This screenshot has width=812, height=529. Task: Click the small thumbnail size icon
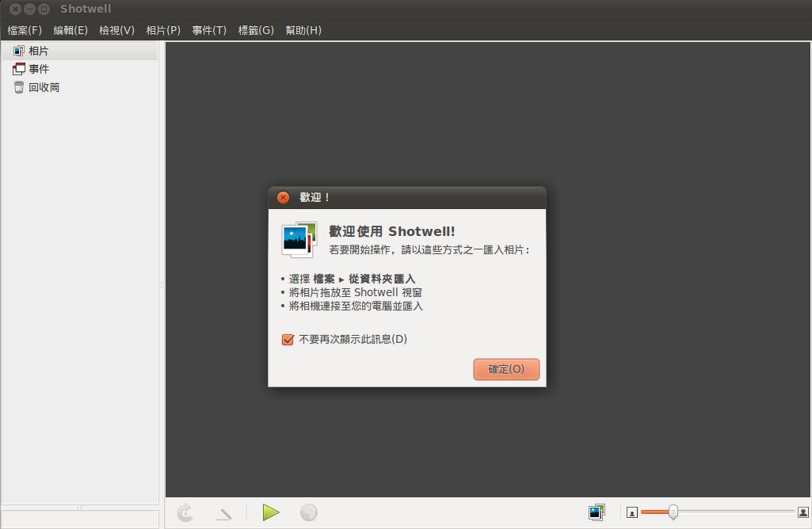[632, 512]
